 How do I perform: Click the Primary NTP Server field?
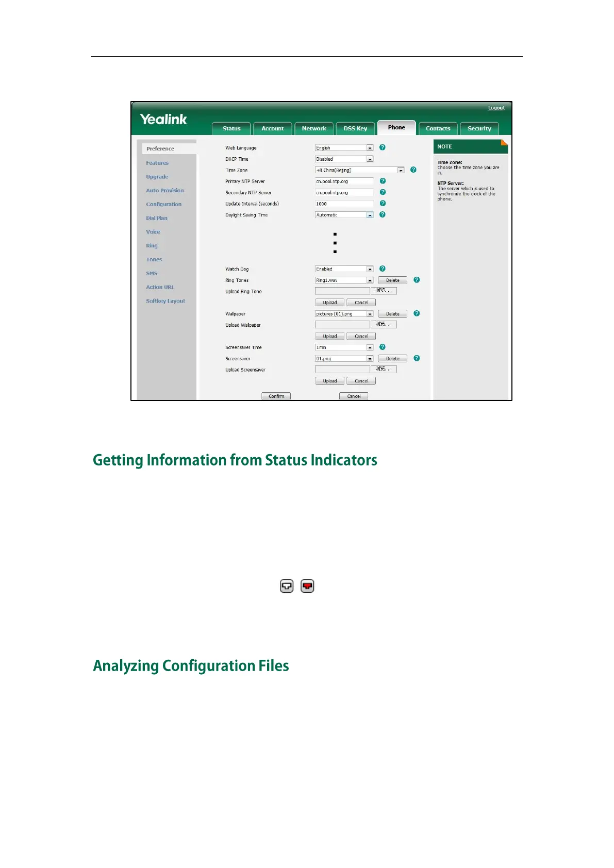[344, 181]
